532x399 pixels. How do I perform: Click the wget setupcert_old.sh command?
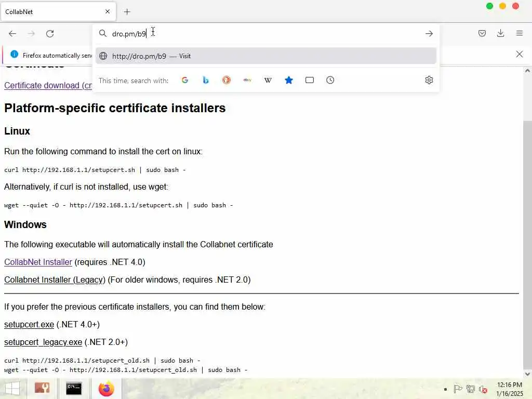coord(126,370)
